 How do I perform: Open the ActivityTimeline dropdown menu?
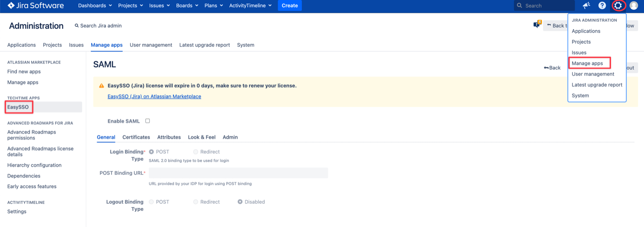[250, 6]
